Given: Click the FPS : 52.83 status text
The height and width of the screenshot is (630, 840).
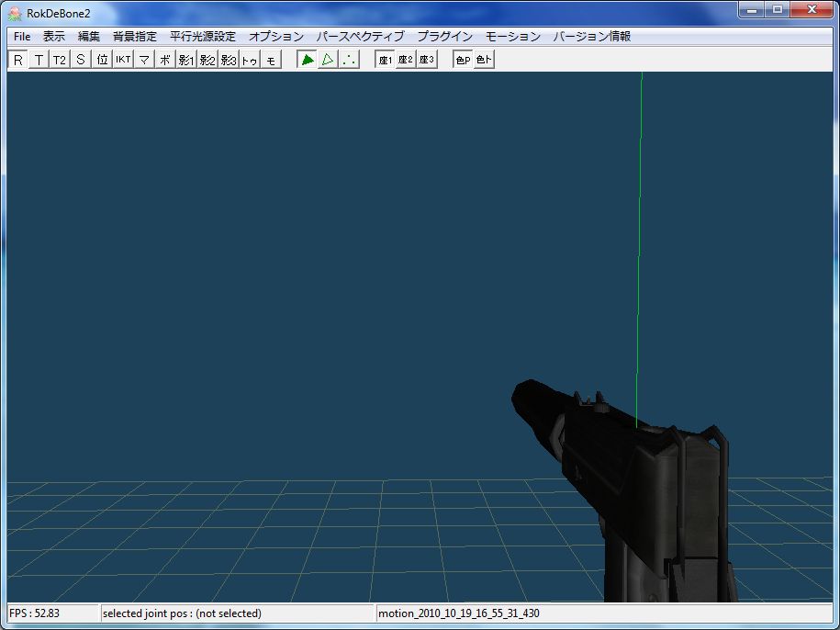Looking at the screenshot, I should tap(34, 613).
